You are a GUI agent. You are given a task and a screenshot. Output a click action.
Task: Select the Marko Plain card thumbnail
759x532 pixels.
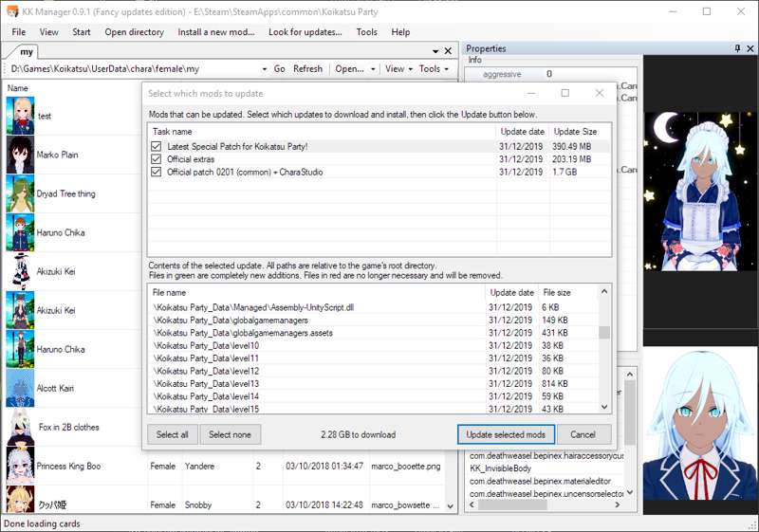tap(20, 155)
